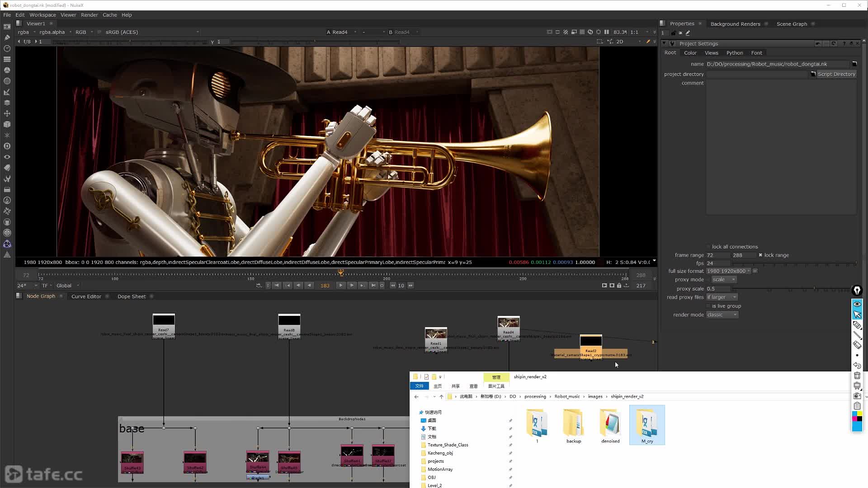The width and height of the screenshot is (868, 488).
Task: Open the Render menu
Action: tap(89, 15)
